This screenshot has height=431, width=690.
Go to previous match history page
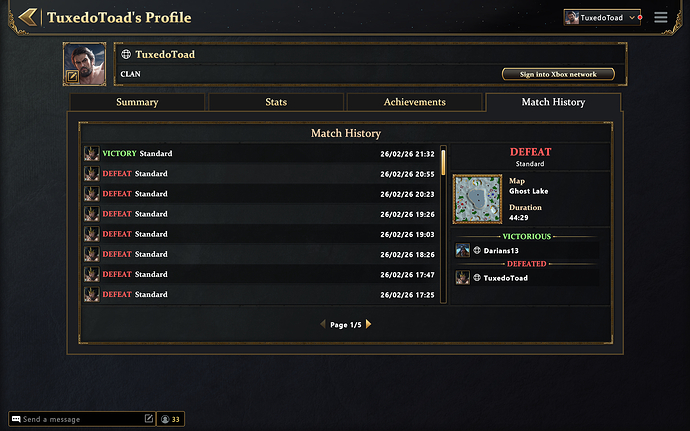[322, 324]
